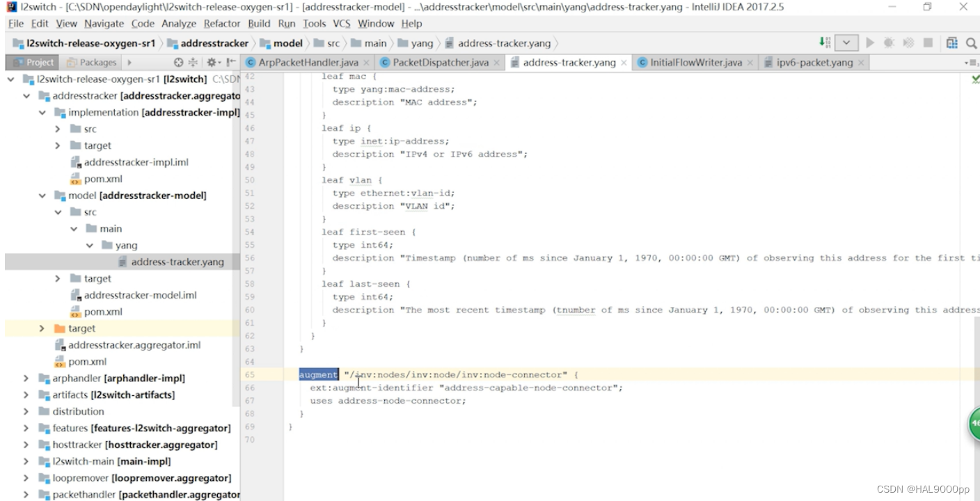Click the Hide Project panel icon

[230, 62]
